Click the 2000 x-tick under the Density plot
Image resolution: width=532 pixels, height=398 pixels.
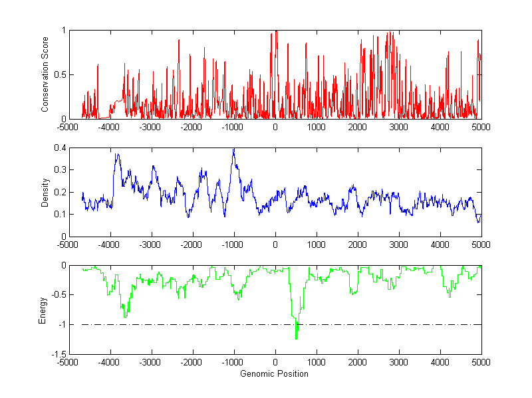(x=358, y=245)
